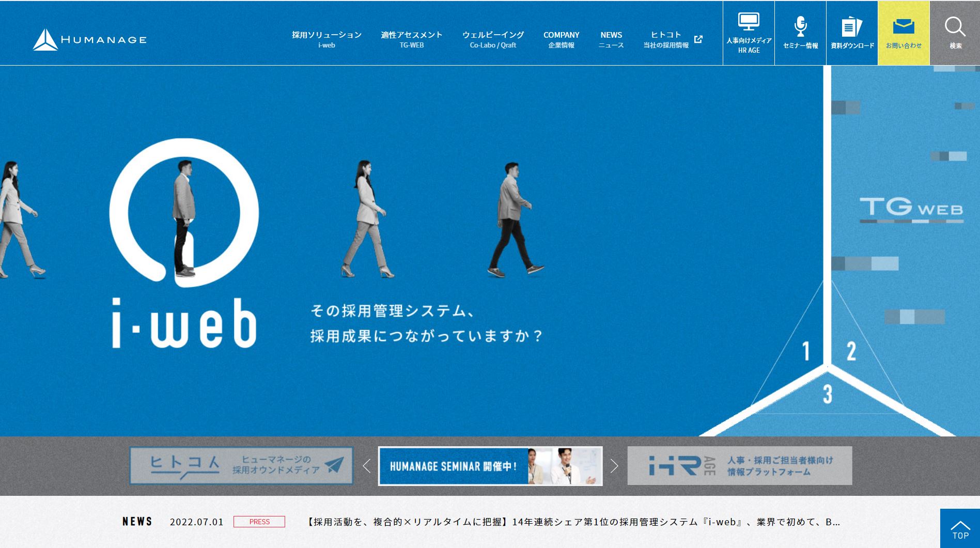Show previous banner with left chevron
Viewport: 980px width, 548px height.
366,466
